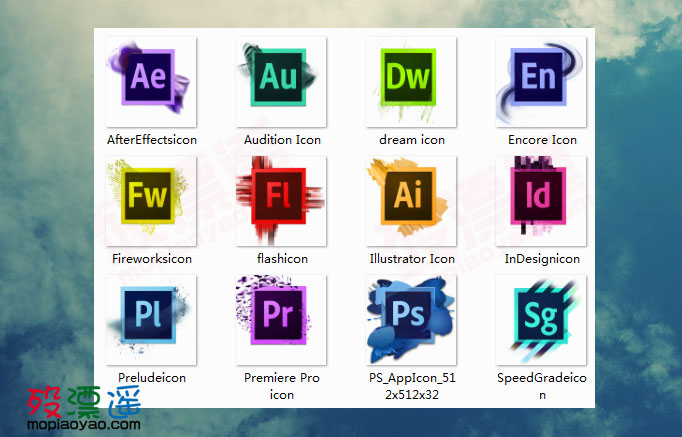Select the After Effects Ae icon thumbnail
This screenshot has width=682, height=437.
pos(151,82)
